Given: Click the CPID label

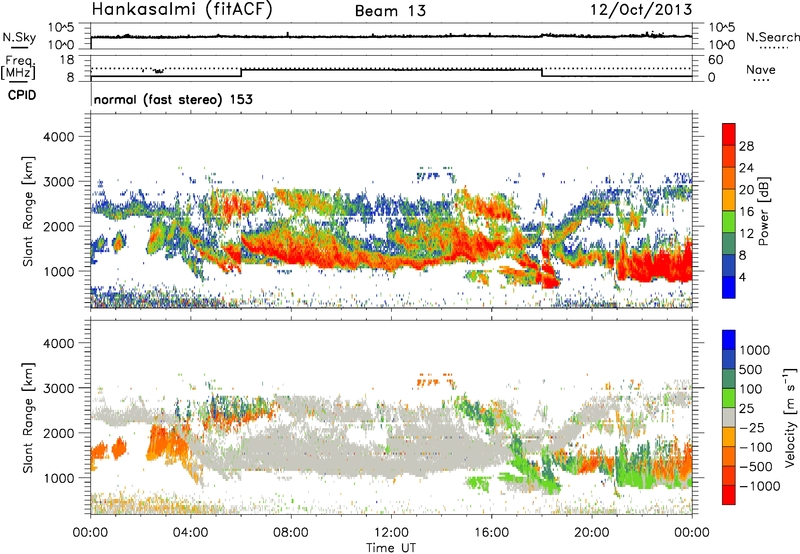Looking at the screenshot, I should 22,95.
